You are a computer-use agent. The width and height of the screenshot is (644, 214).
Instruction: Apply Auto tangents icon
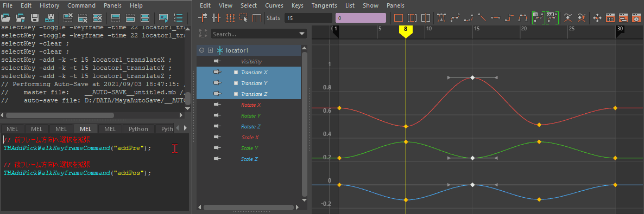coord(441,18)
